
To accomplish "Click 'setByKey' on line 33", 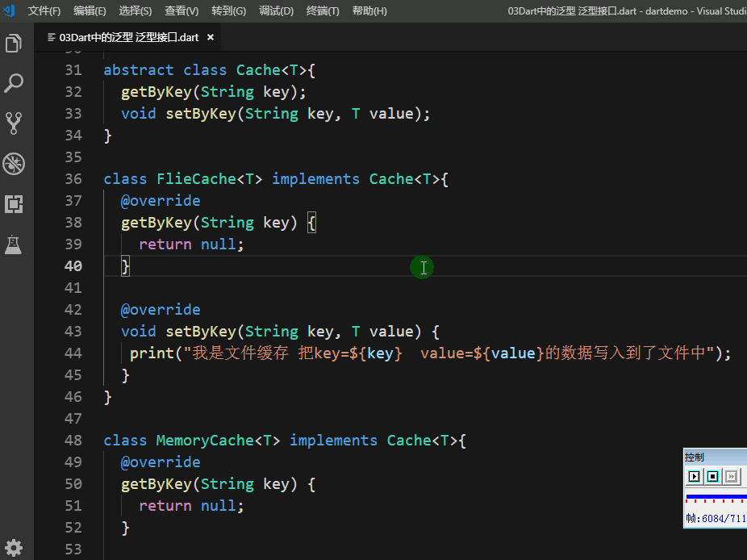I will click(x=201, y=114).
